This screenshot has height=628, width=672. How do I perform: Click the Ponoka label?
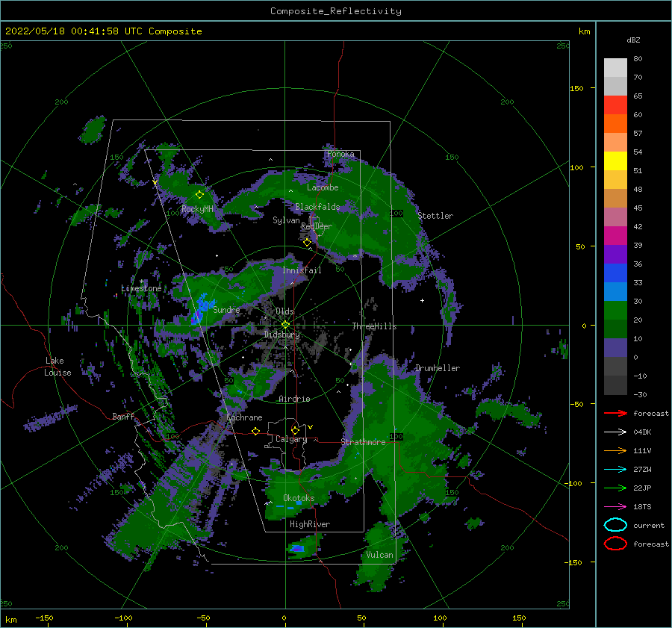[340, 154]
